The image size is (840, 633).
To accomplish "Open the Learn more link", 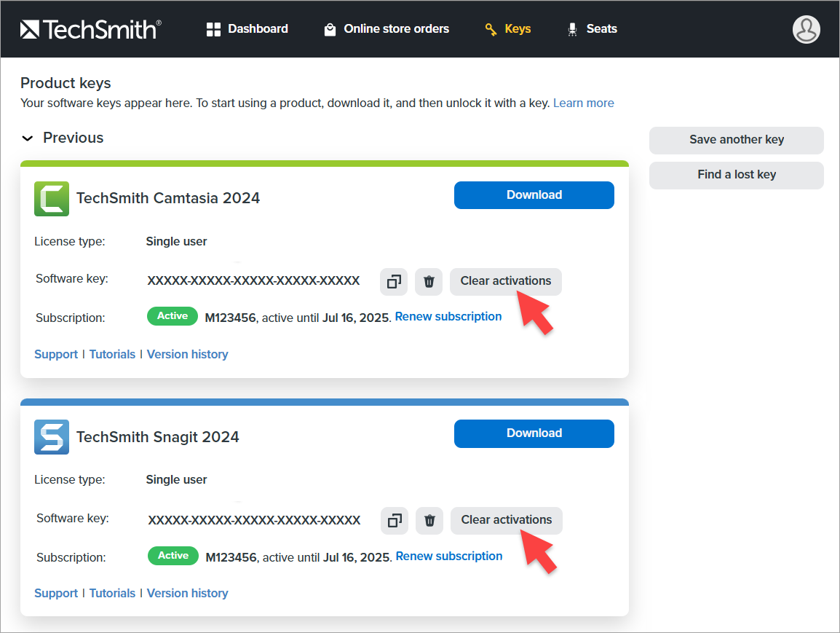I will (583, 103).
